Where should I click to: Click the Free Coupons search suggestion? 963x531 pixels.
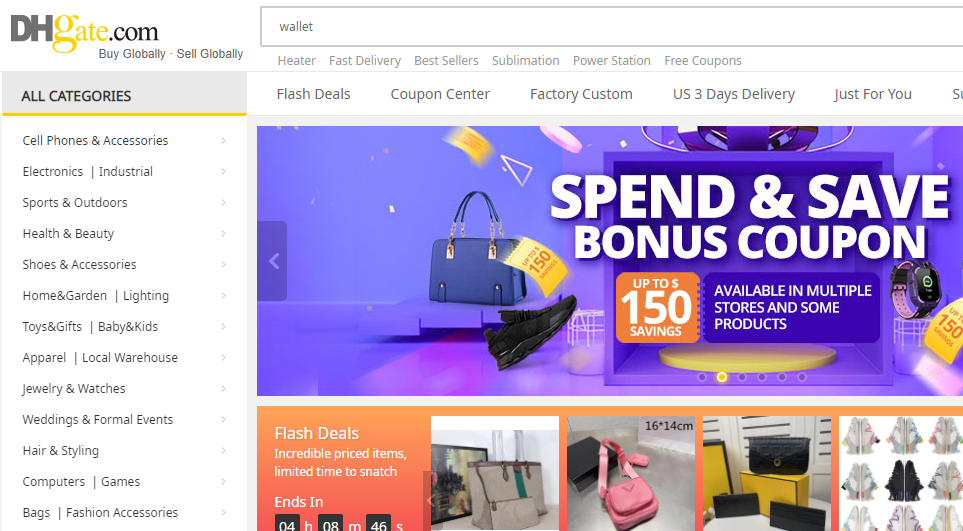pyautogui.click(x=703, y=61)
